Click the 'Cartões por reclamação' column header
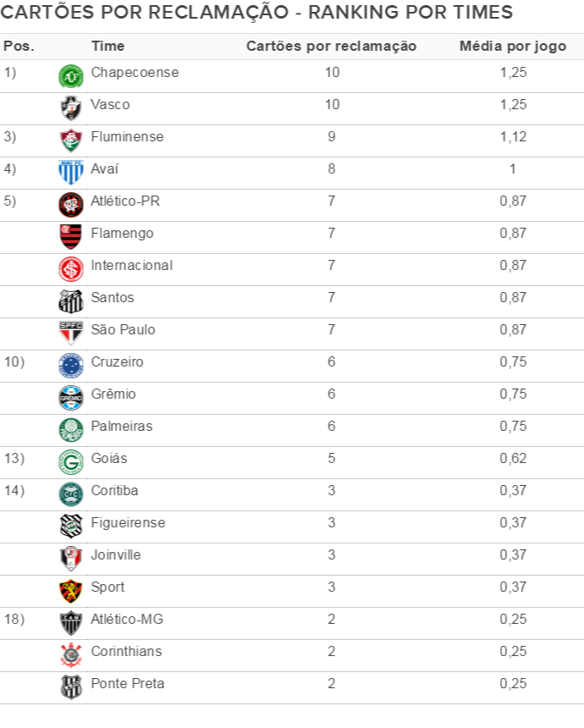584x728 pixels. 331,46
